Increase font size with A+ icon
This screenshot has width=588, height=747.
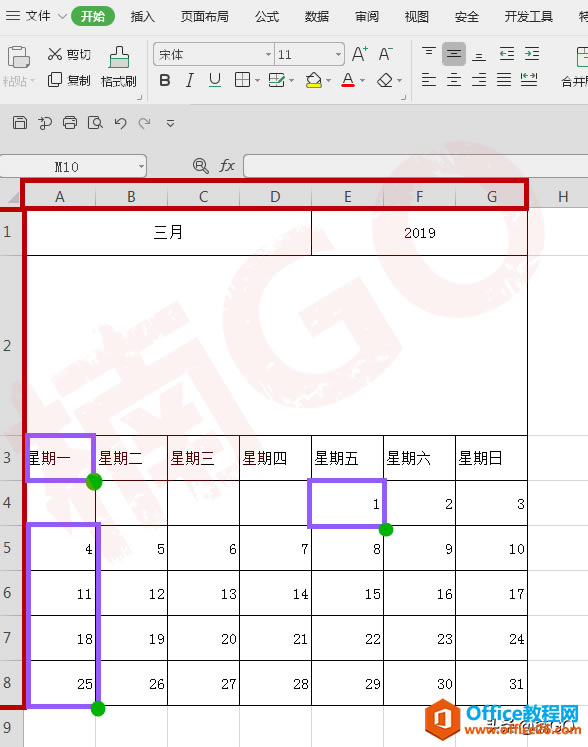pyautogui.click(x=360, y=54)
